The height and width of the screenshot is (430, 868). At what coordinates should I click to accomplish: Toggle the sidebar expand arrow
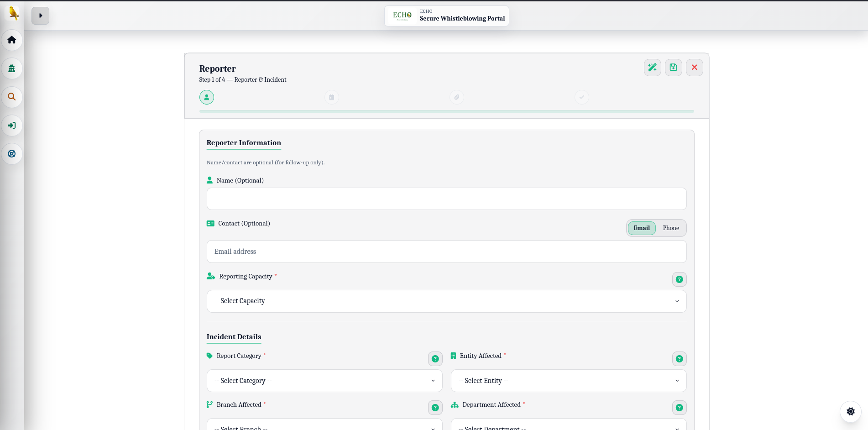(x=40, y=16)
